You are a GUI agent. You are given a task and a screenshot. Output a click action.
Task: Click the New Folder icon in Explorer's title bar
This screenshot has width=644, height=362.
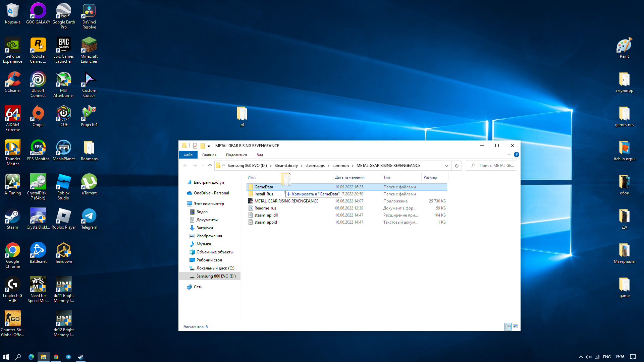tap(203, 145)
